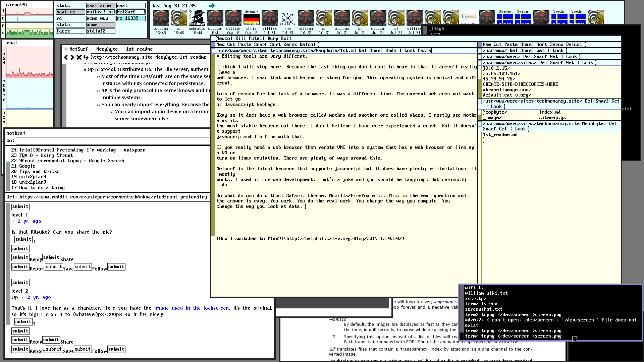Click Putall in acme's top tag
The height and width of the screenshot is (362, 644).
[x=257, y=39]
